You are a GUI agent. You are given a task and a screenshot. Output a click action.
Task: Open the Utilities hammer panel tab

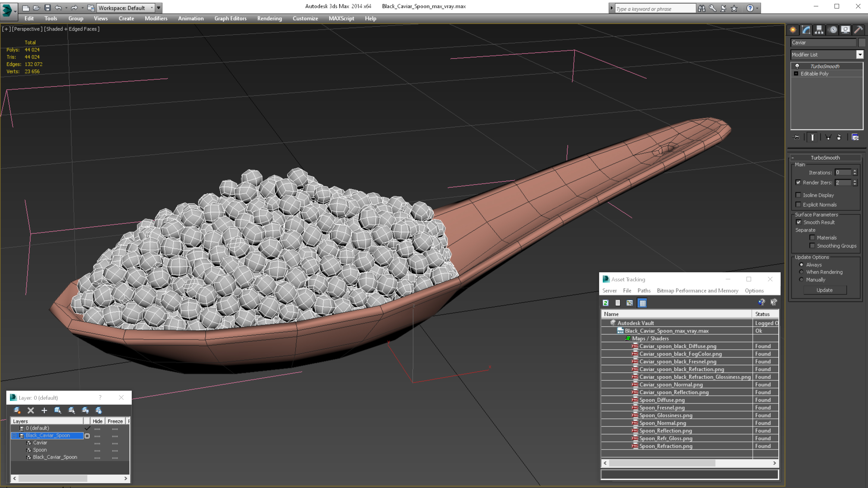(x=859, y=30)
